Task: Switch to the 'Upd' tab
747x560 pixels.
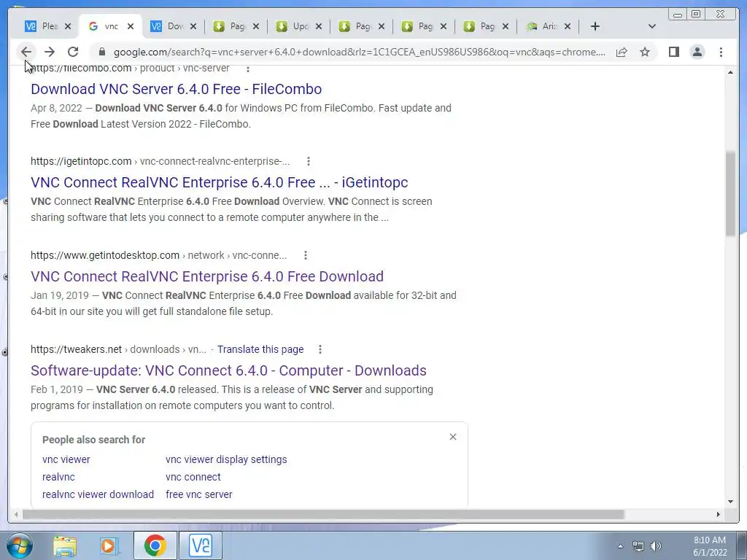Action: [x=293, y=26]
